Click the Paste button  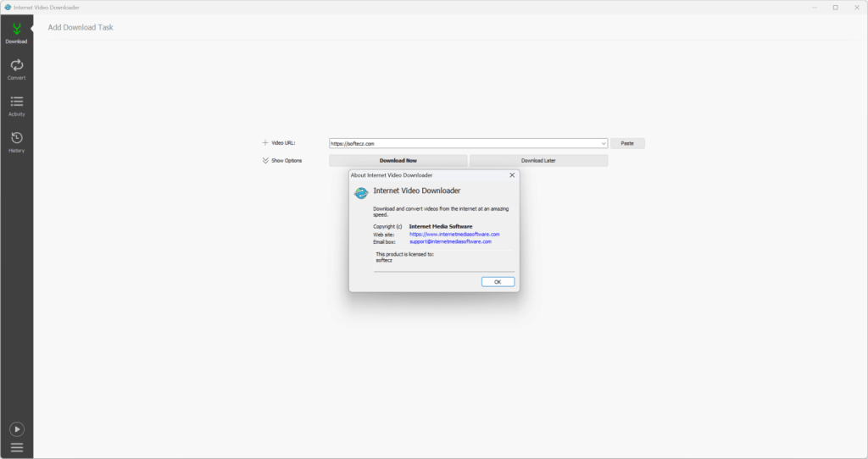(x=627, y=143)
